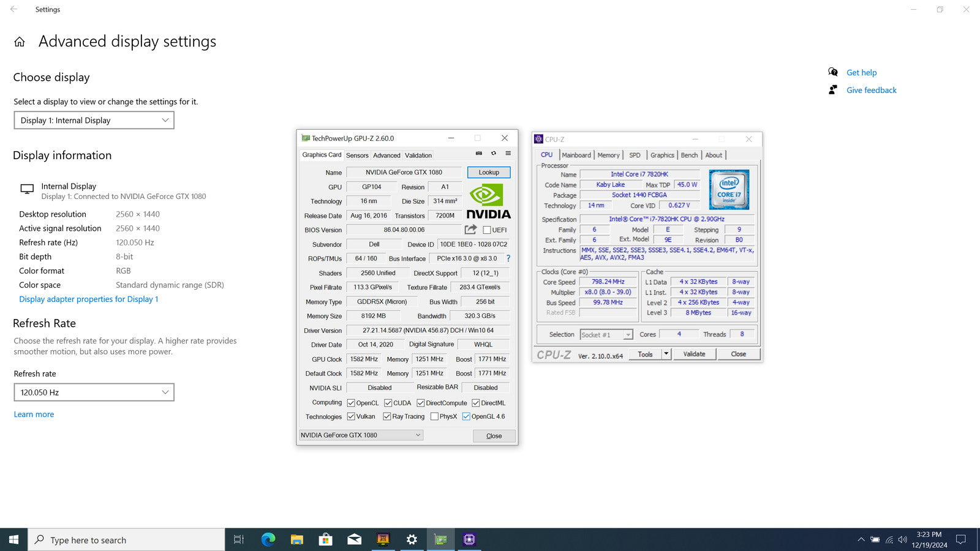
Task: Switch to the Validation tab in GPU-Z
Action: coord(418,156)
